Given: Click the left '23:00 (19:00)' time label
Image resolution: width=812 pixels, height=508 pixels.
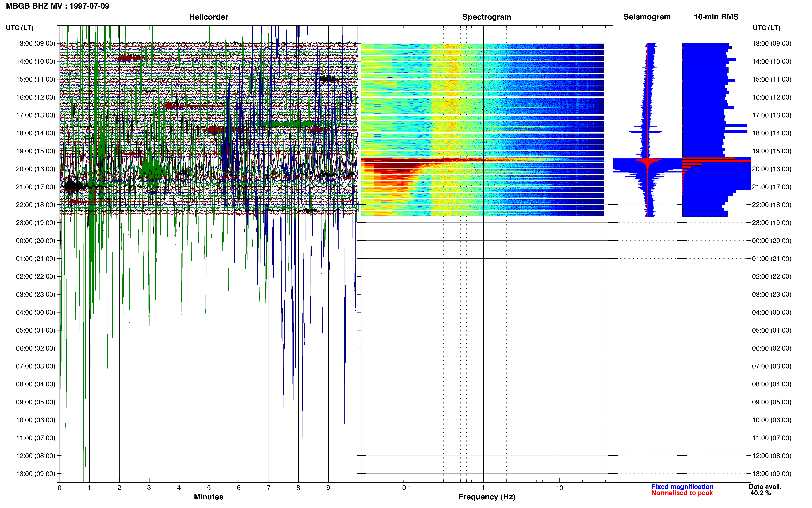Looking at the screenshot, I should pyautogui.click(x=36, y=223).
